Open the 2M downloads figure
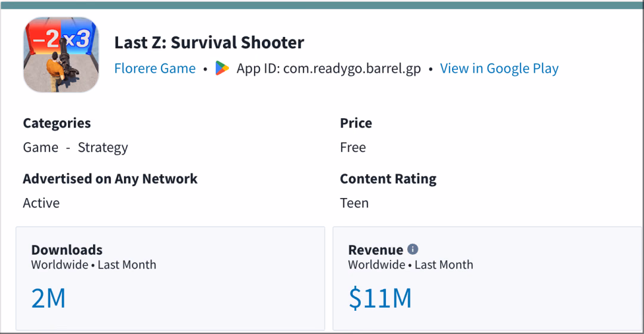The image size is (644, 334). [x=48, y=298]
